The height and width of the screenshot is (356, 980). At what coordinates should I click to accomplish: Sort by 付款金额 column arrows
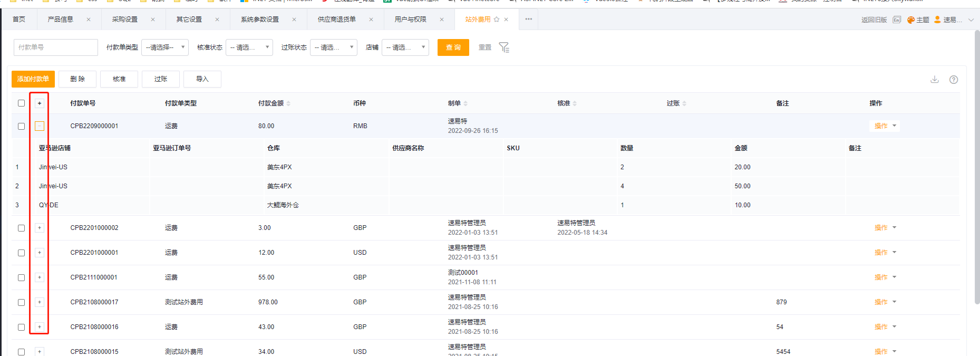288,103
